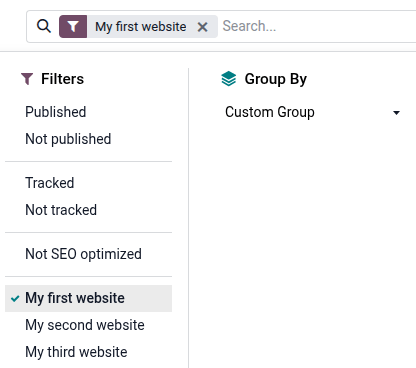This screenshot has width=416, height=368.
Task: Remove the My first website filter facet
Action: click(x=202, y=27)
